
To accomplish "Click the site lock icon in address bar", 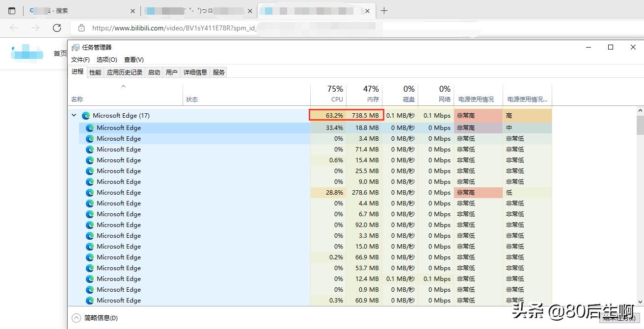I will click(x=81, y=28).
